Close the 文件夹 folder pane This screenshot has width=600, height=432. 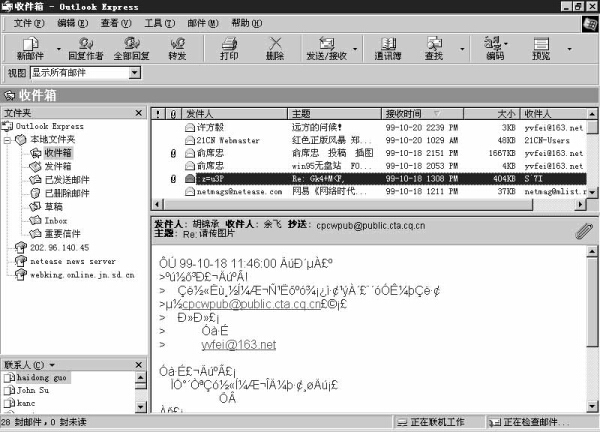[139, 113]
